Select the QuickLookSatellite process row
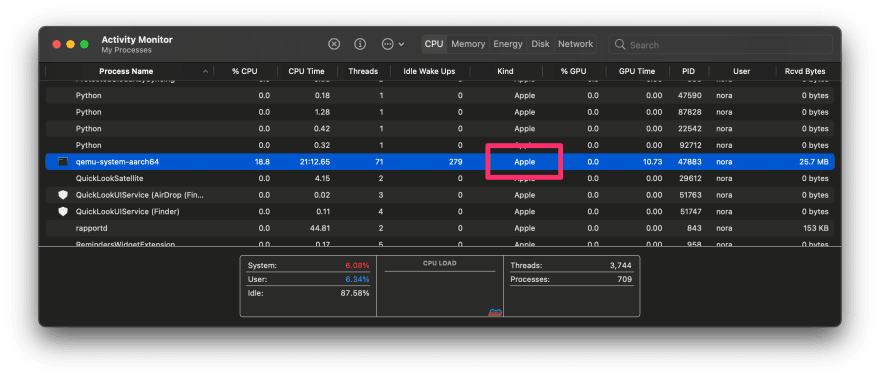Screen dimensions: 880x378 (x=439, y=178)
